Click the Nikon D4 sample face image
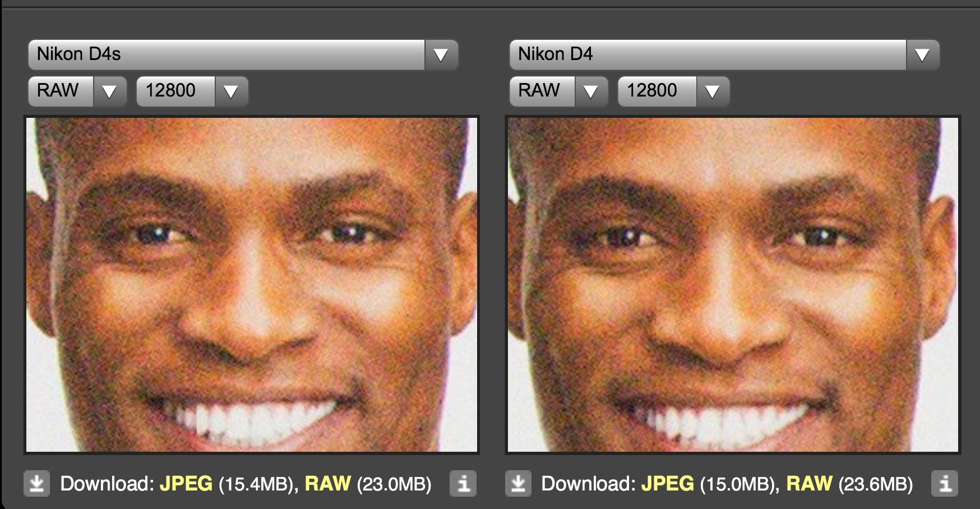 point(733,285)
